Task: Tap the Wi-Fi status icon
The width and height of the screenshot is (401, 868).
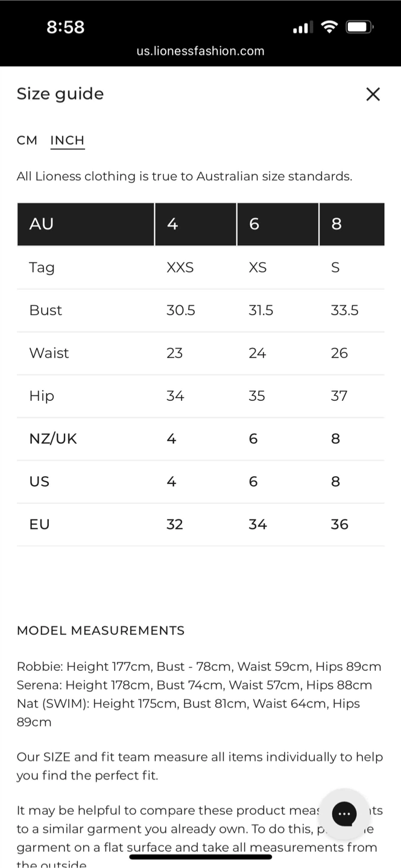Action: click(x=329, y=27)
